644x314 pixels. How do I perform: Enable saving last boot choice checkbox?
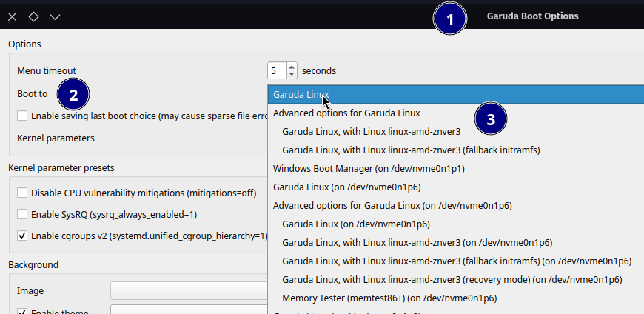(22, 116)
